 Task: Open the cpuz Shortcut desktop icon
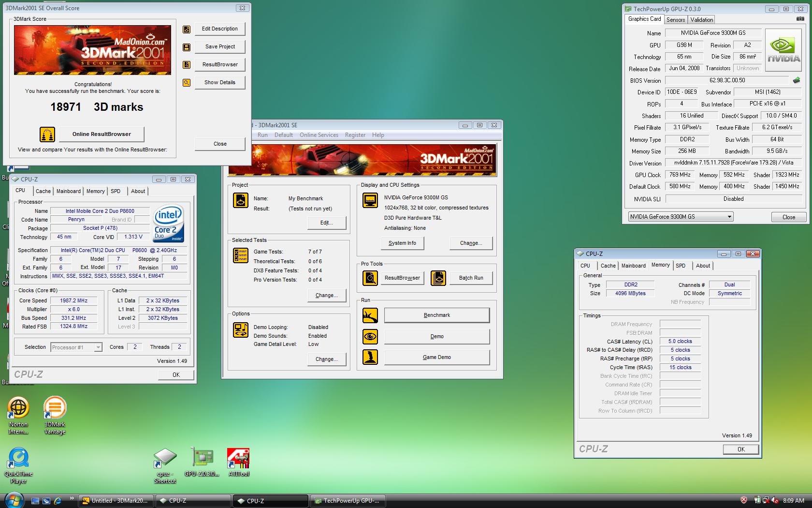point(165,465)
